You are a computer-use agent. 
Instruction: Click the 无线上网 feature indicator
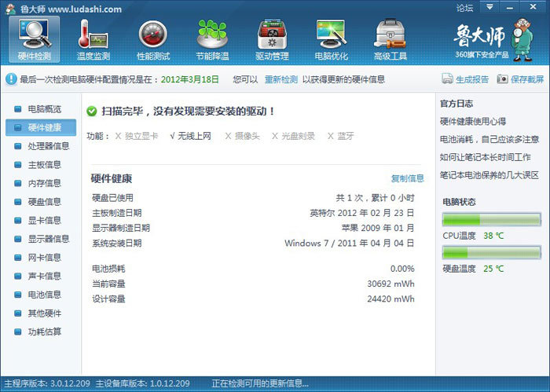tap(190, 136)
